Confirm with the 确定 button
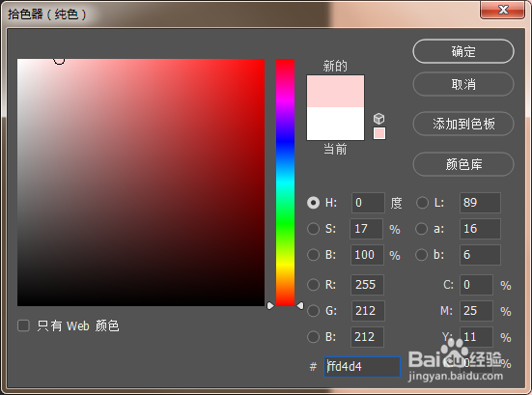The image size is (532, 395). tap(463, 51)
